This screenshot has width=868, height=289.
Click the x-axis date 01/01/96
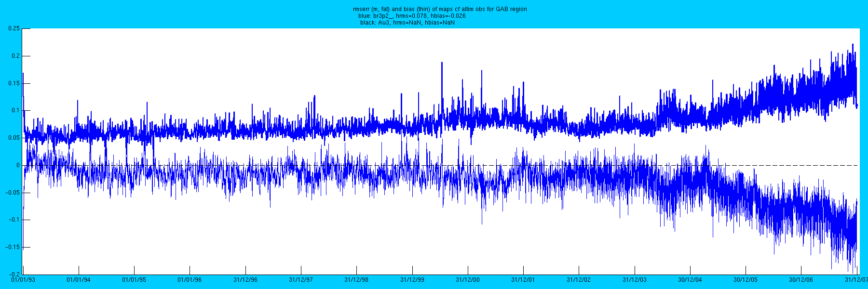(x=190, y=279)
